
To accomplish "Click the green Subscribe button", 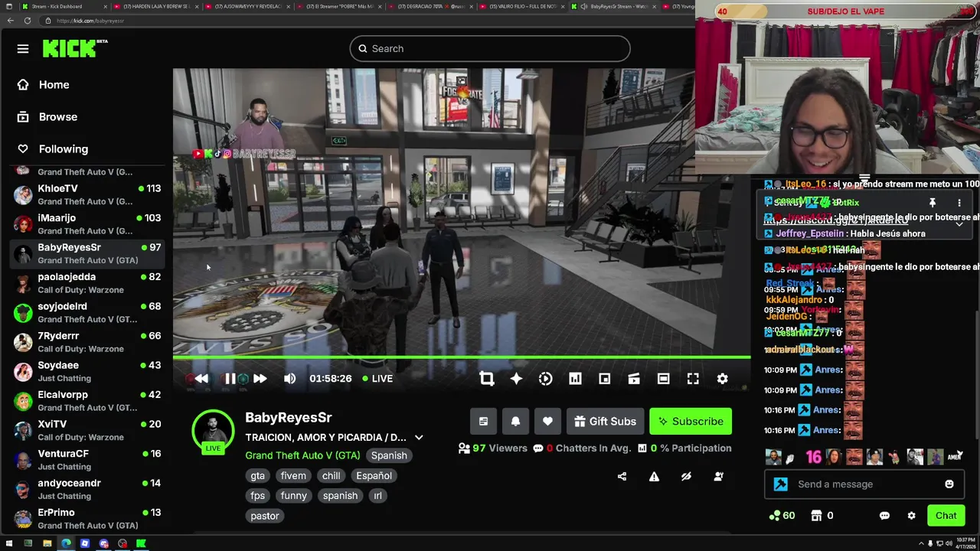I will click(x=691, y=422).
